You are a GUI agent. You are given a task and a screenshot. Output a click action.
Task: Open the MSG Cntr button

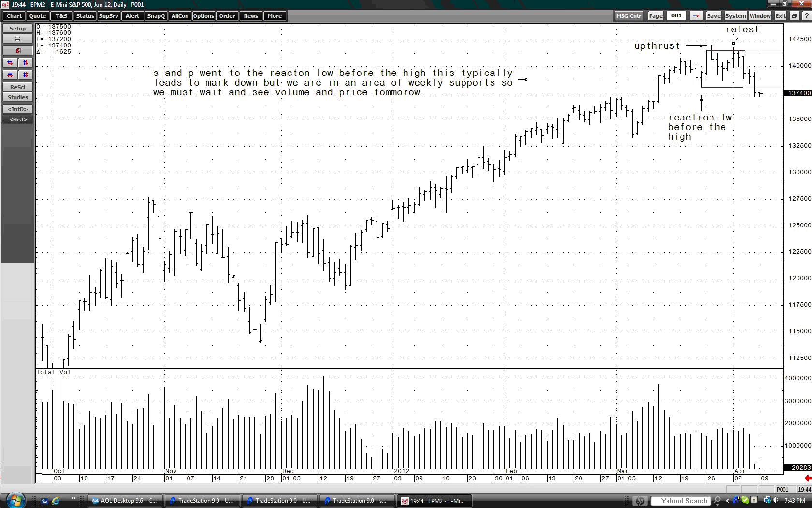coord(629,16)
